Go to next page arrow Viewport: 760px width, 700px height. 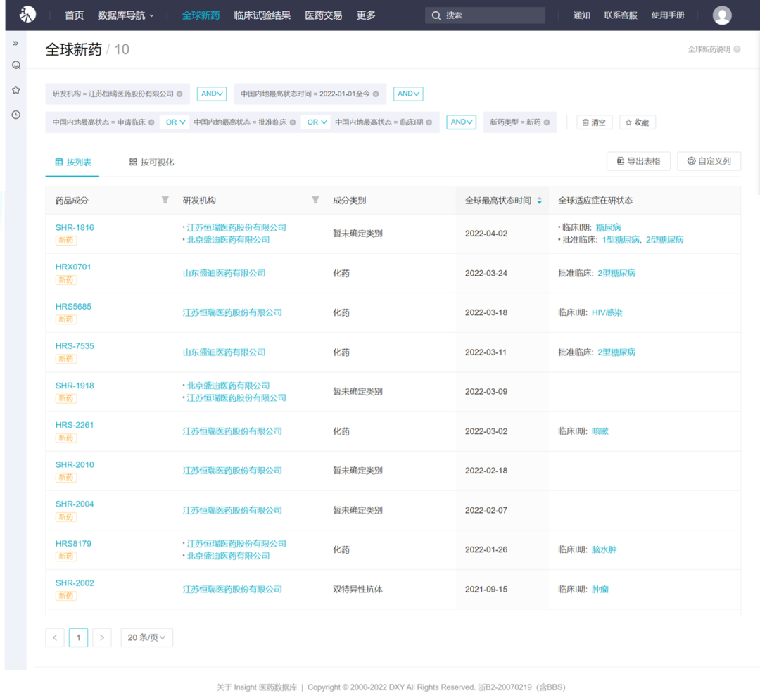(x=102, y=637)
